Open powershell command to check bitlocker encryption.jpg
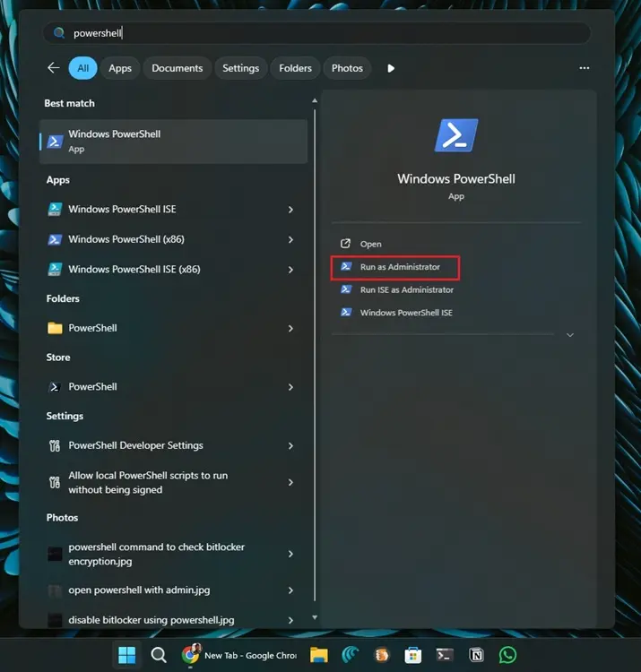641x672 pixels. point(173,554)
